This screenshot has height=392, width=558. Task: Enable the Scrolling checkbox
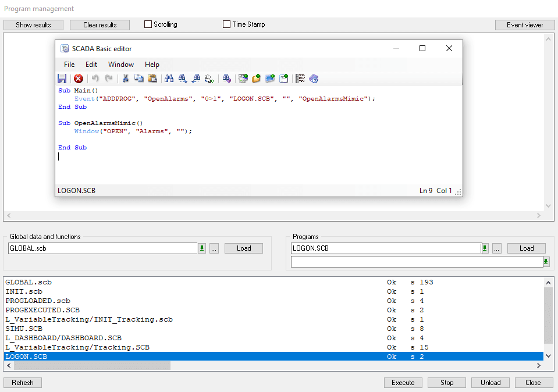coord(148,24)
